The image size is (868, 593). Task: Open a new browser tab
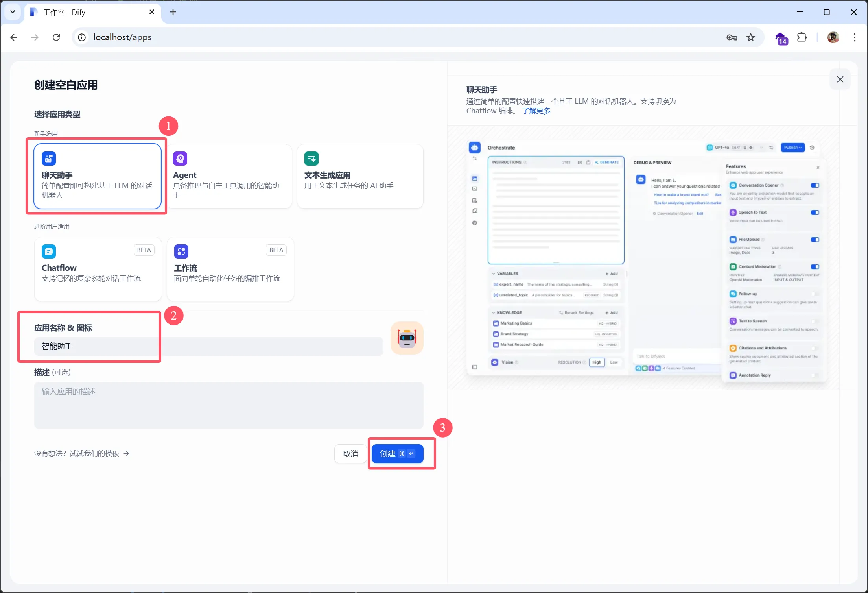tap(173, 12)
